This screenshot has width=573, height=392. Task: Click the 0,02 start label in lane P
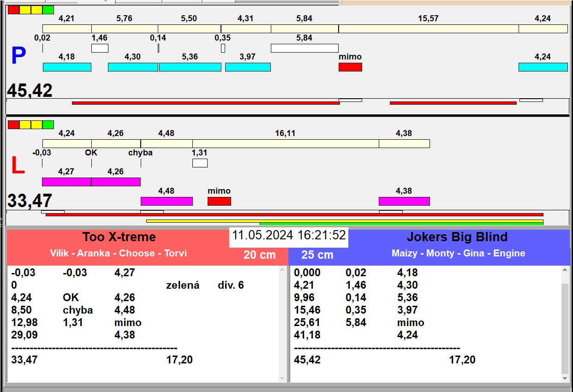pyautogui.click(x=42, y=38)
